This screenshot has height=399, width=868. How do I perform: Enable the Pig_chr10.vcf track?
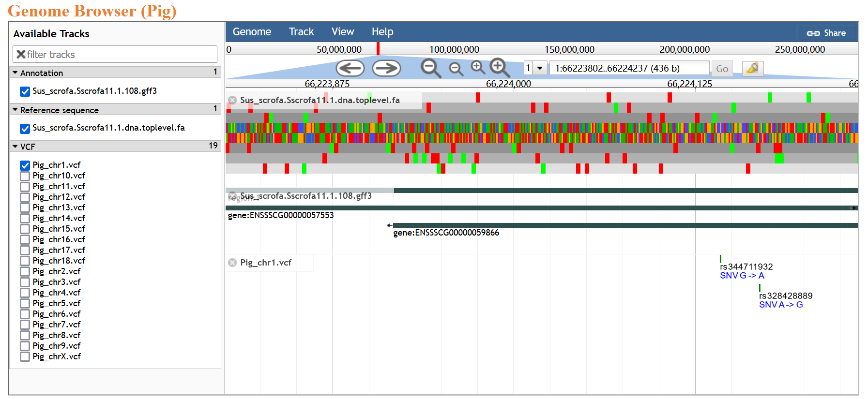point(25,176)
